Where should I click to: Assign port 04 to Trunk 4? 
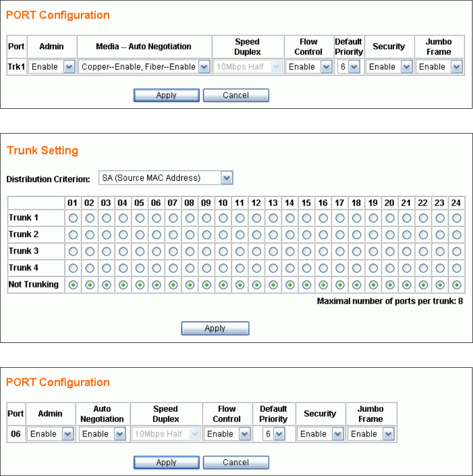[x=123, y=268]
